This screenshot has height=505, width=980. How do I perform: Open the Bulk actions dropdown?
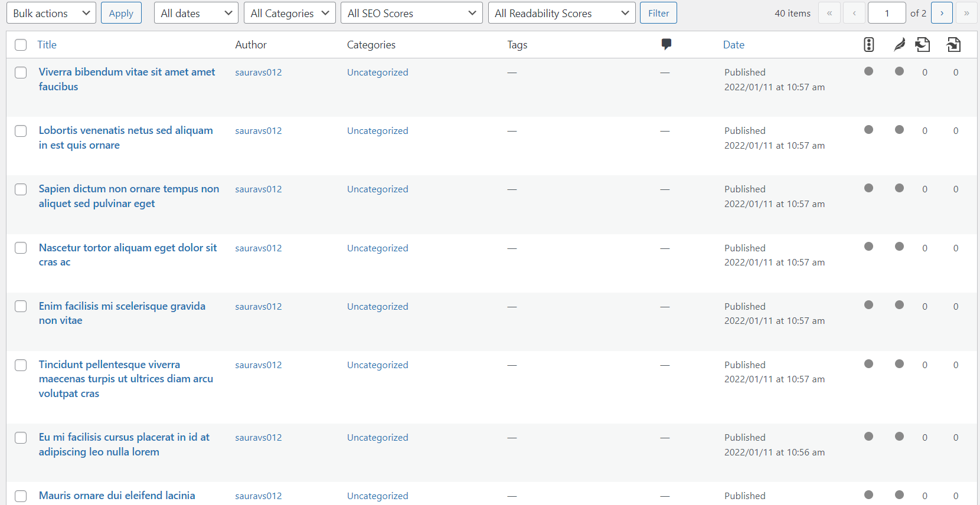point(51,13)
